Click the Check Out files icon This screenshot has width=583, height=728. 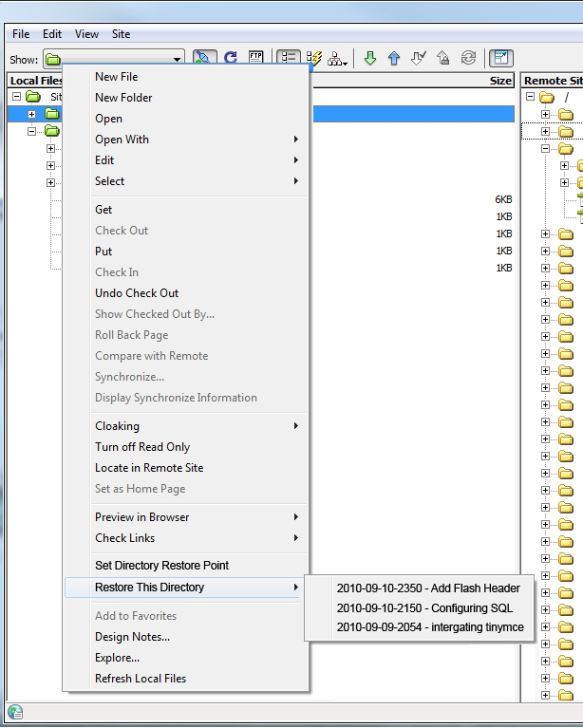418,58
